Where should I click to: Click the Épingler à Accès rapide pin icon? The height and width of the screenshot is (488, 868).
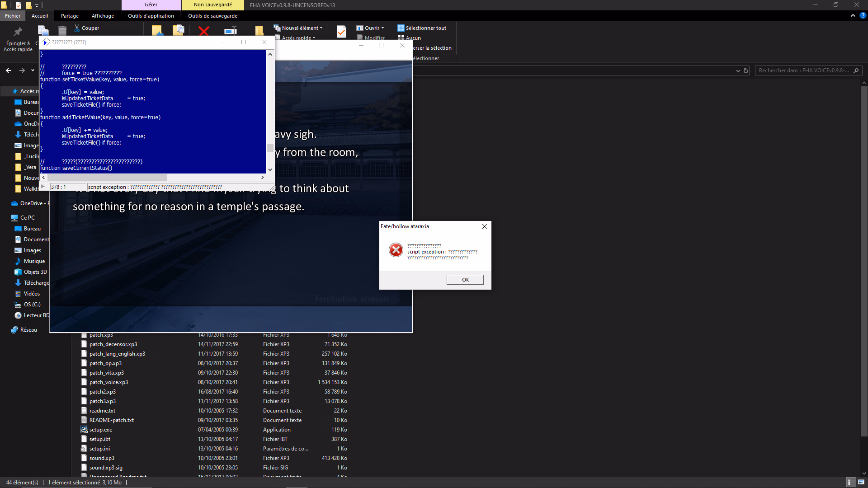18,32
